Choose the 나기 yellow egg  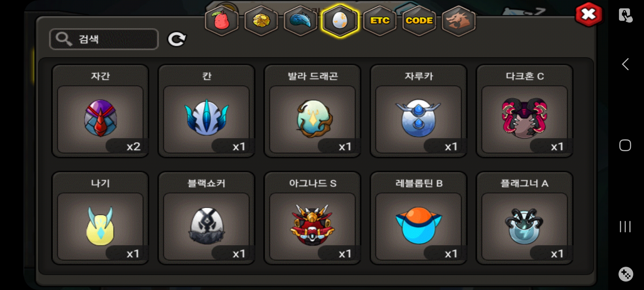click(100, 218)
